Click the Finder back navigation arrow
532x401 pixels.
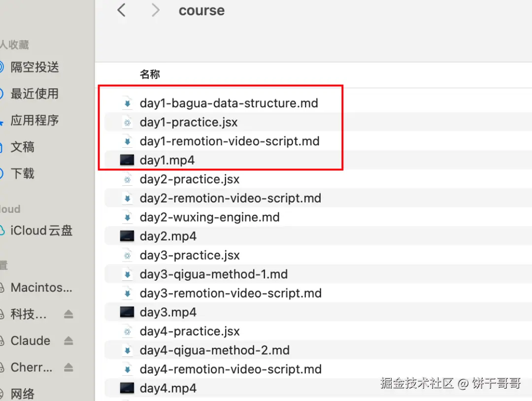(122, 10)
